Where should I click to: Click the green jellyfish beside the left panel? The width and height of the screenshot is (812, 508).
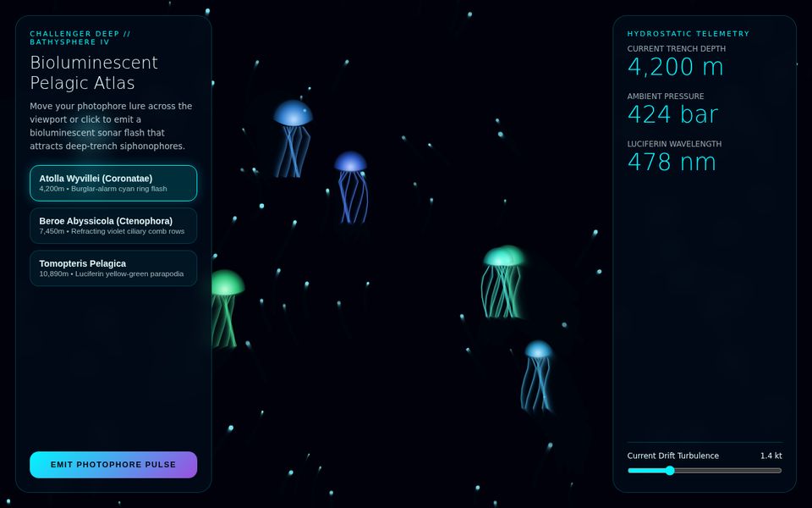coord(226,309)
